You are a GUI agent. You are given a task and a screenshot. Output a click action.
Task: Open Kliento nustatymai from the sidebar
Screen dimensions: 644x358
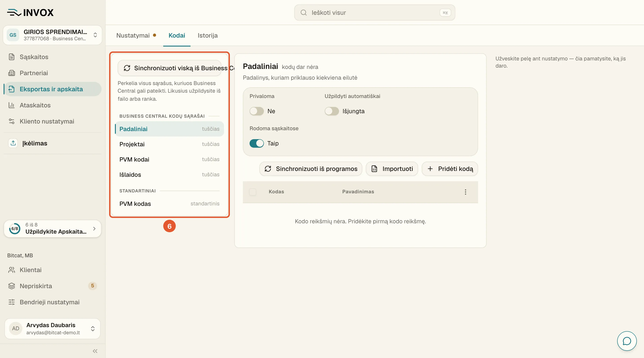click(53, 121)
